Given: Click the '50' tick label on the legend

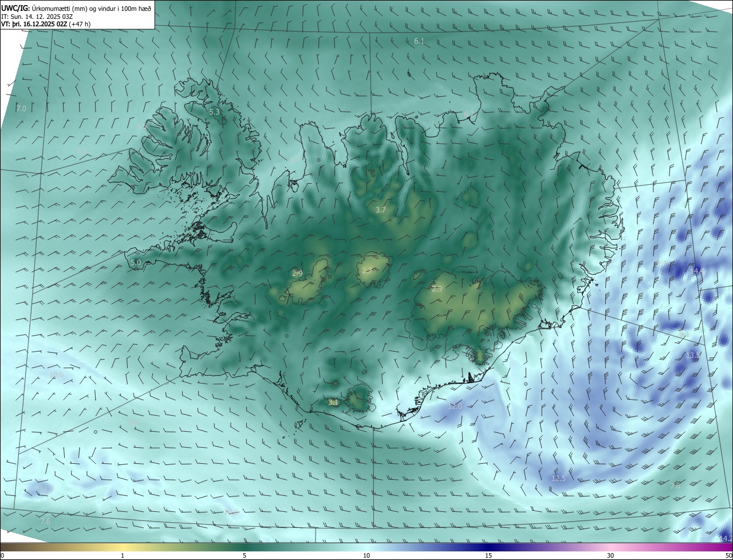Looking at the screenshot, I should tap(728, 556).
